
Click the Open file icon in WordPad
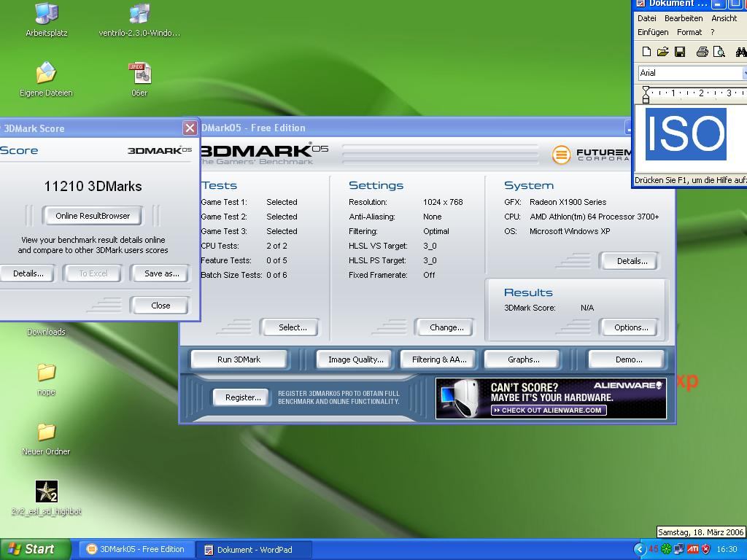point(662,52)
